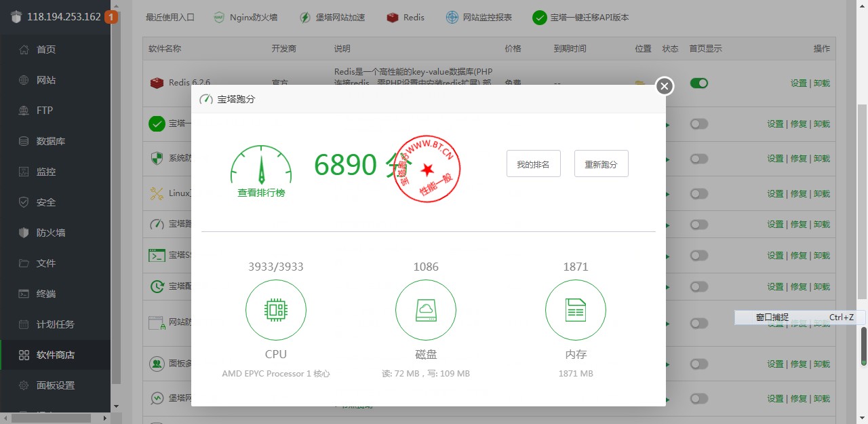This screenshot has height=424, width=868.
Task: Enable homepage toggle in Linux tools row
Action: pos(699,193)
